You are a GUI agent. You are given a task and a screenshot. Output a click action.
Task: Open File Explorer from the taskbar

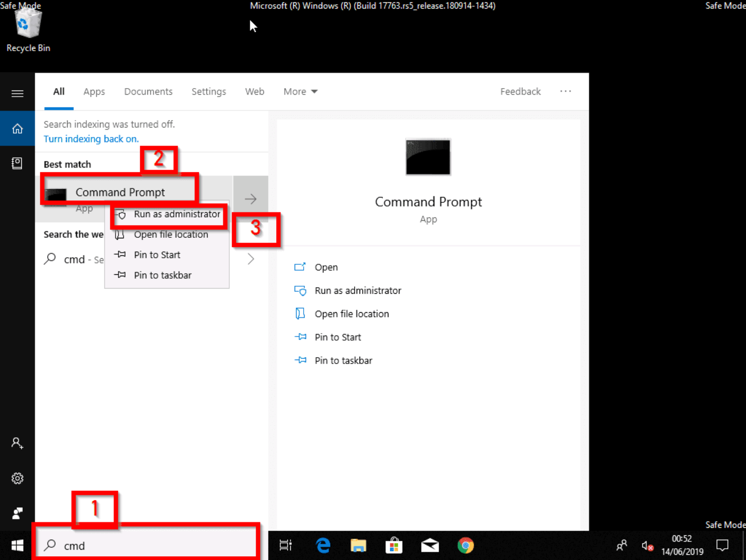pyautogui.click(x=359, y=546)
